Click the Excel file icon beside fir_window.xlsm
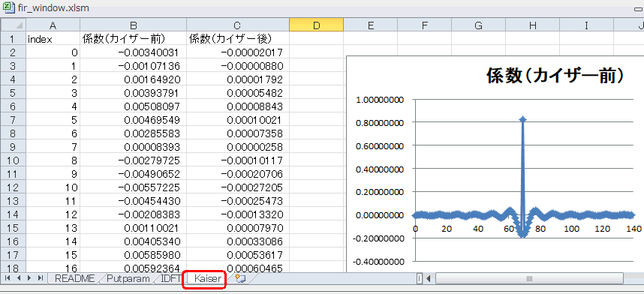The image size is (644, 294). point(8,7)
